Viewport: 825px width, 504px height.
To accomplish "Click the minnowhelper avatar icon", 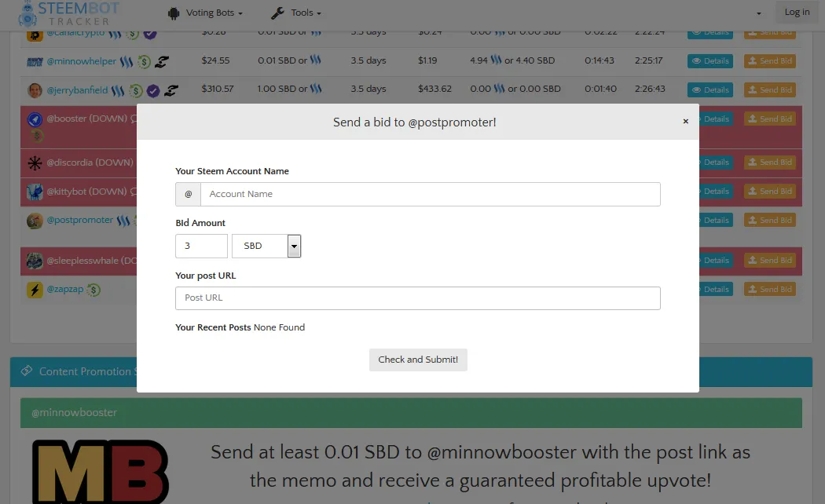I will 35,62.
